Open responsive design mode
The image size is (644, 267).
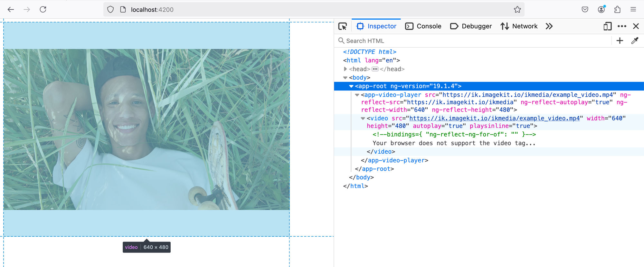point(607,26)
